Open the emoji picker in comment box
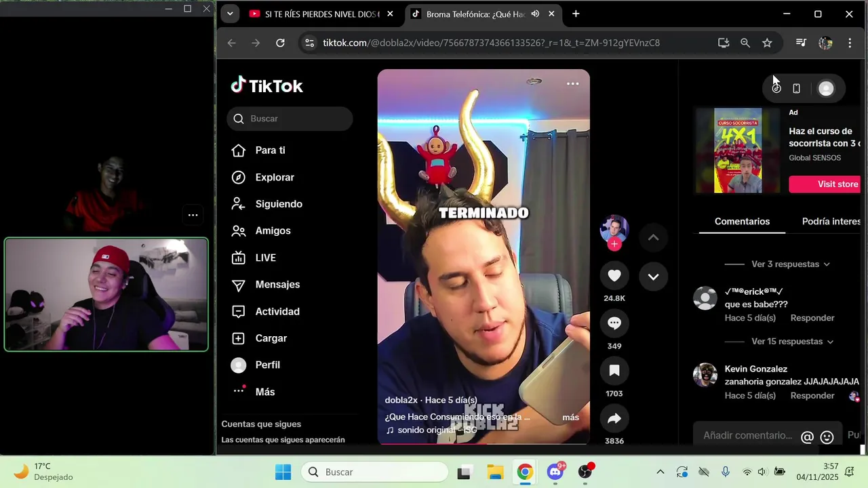This screenshot has height=488, width=868. coord(827,437)
